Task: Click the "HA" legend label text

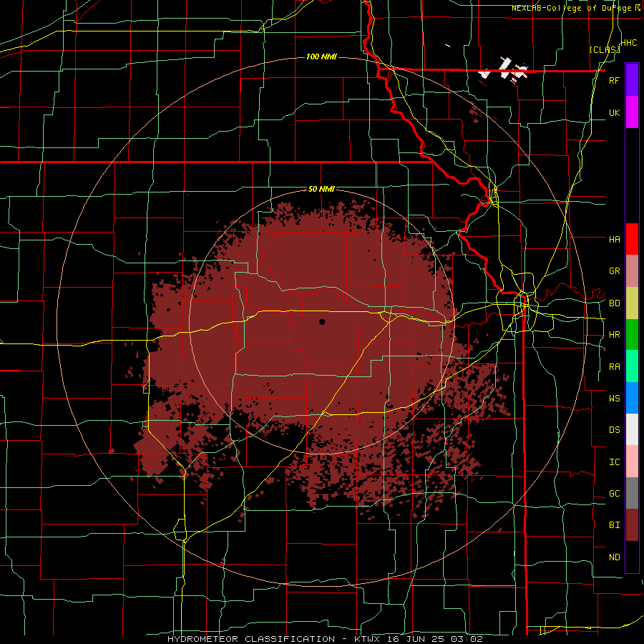Action: pos(615,239)
